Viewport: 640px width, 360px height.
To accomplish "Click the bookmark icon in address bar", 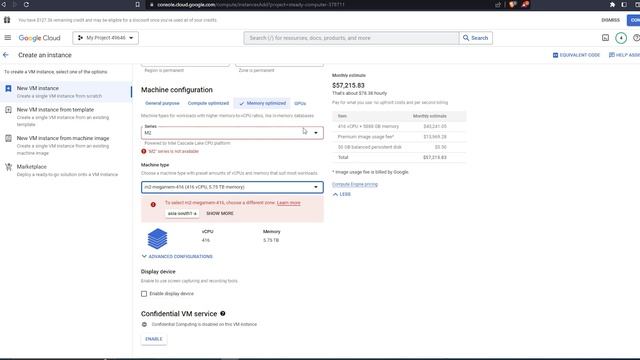I will tap(138, 4).
